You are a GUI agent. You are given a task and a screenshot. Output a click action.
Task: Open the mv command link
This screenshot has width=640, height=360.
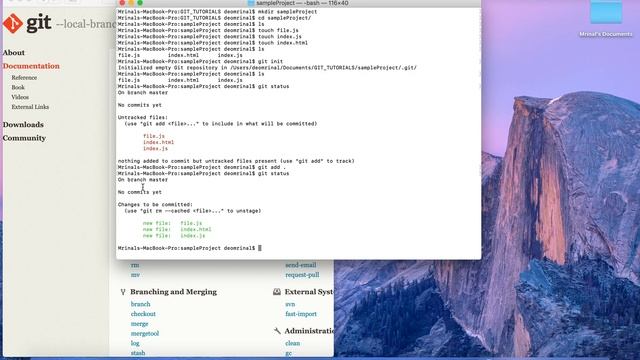(135, 275)
